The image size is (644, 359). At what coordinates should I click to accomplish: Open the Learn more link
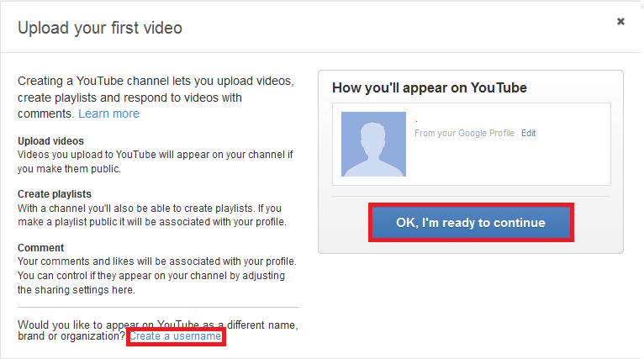tap(108, 114)
